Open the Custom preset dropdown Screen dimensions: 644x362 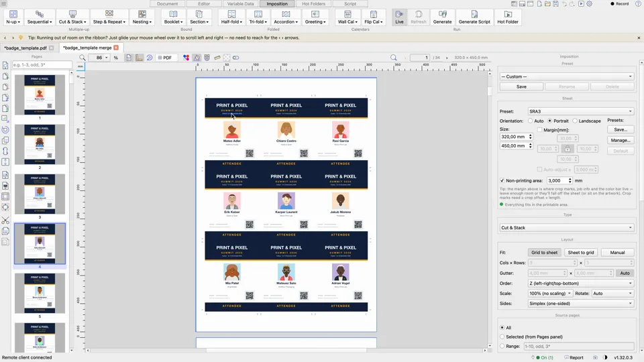click(566, 76)
